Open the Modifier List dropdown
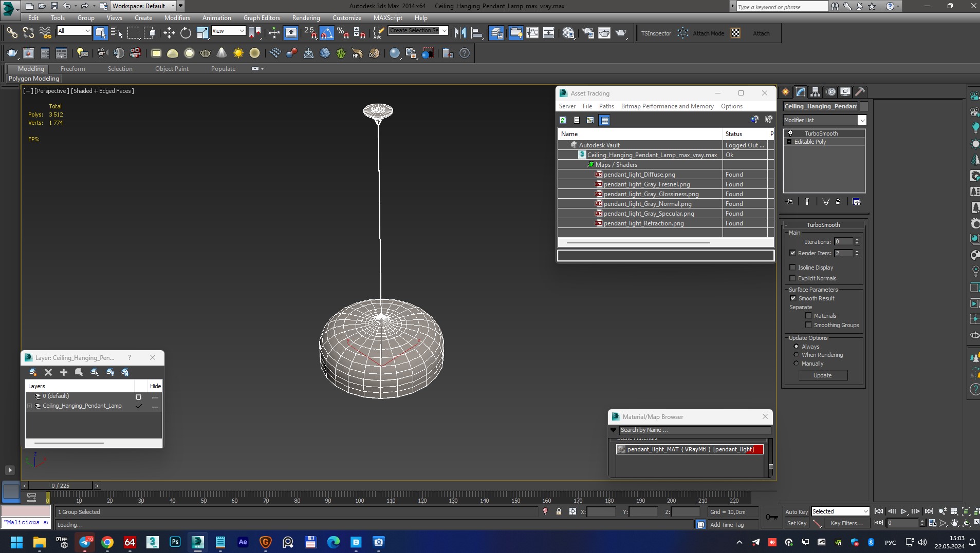Screen dimensions: 980x553 point(824,120)
